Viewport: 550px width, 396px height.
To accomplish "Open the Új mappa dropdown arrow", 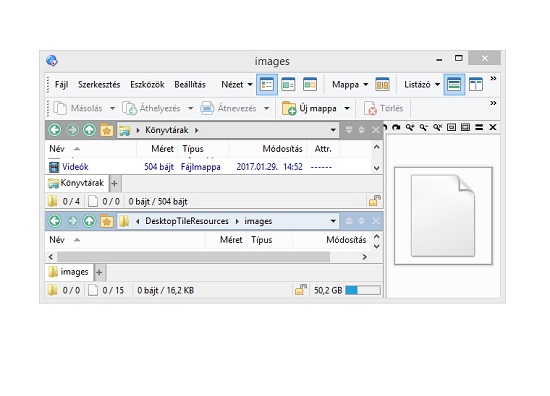I will point(347,108).
